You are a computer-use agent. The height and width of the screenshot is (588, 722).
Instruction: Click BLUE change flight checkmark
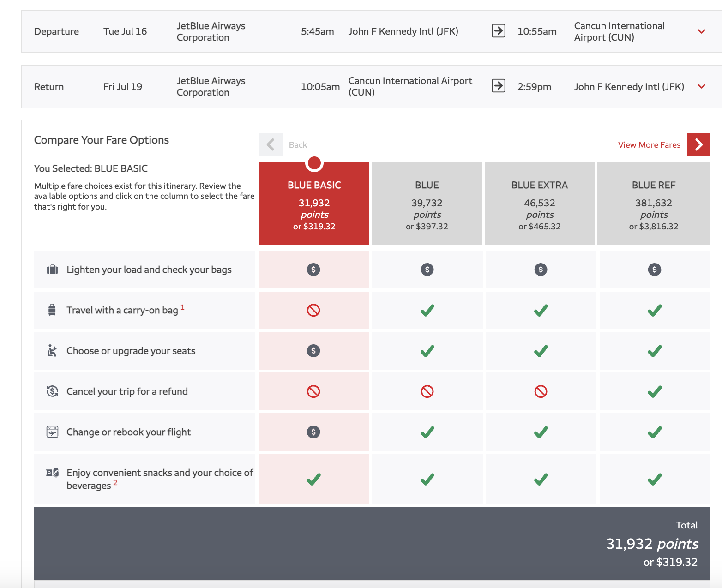[x=427, y=432]
